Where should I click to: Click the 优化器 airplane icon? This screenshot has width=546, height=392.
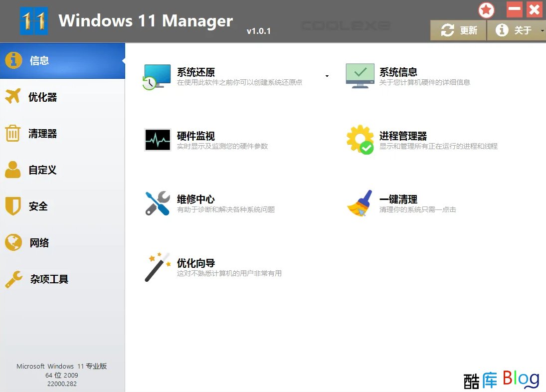click(x=13, y=96)
